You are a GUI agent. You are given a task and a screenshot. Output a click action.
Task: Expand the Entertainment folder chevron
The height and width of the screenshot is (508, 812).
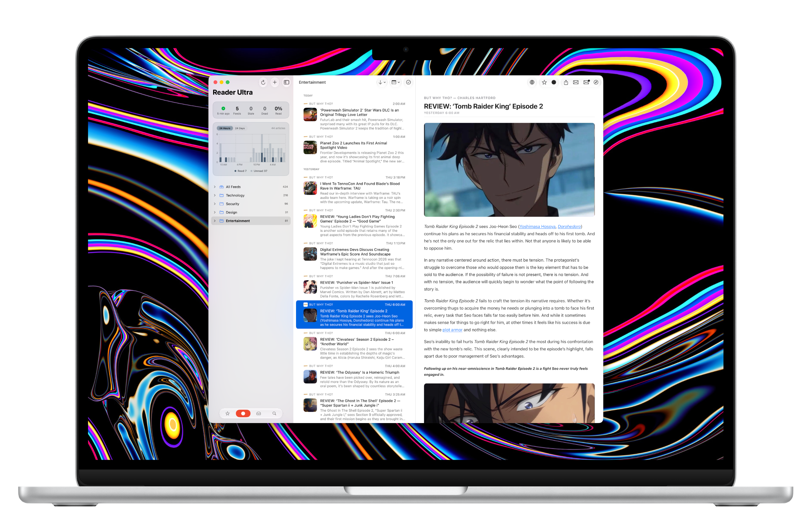[215, 221]
